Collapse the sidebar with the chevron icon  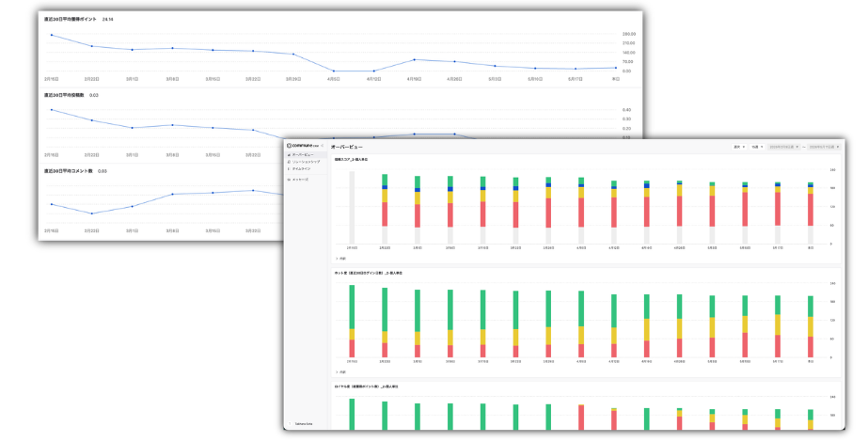(x=323, y=146)
